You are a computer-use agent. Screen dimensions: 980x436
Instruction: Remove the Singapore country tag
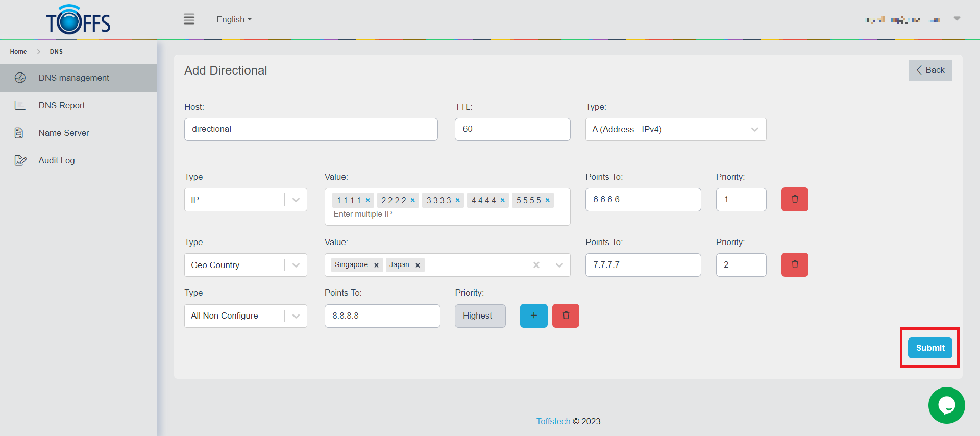point(376,265)
